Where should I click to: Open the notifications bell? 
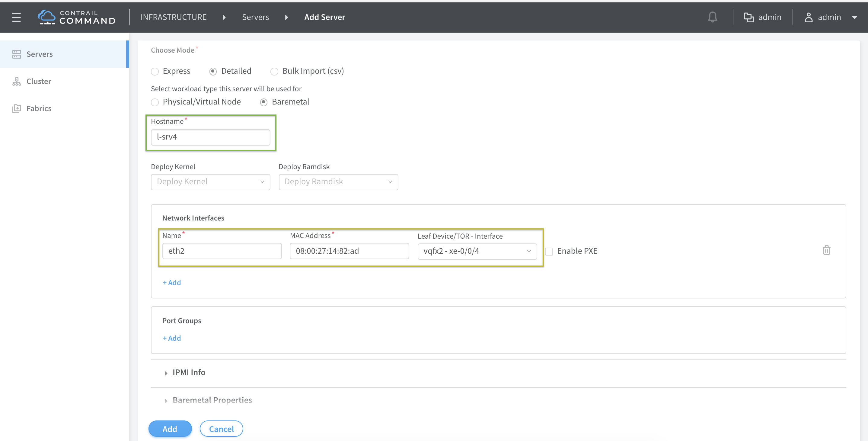712,17
